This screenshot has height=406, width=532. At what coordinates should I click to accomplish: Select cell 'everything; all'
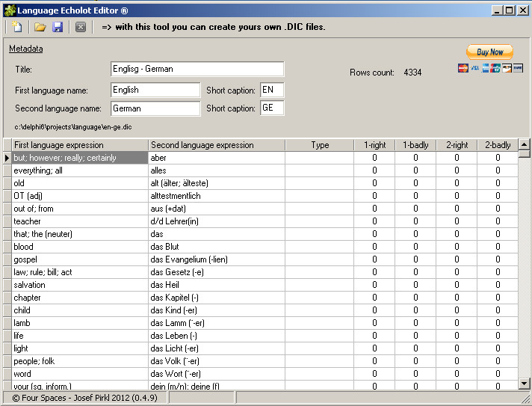(80, 170)
